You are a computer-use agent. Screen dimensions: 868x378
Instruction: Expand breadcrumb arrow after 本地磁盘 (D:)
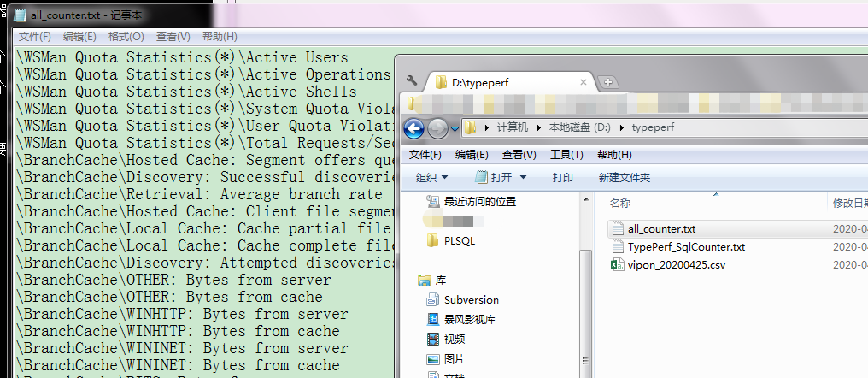click(621, 128)
